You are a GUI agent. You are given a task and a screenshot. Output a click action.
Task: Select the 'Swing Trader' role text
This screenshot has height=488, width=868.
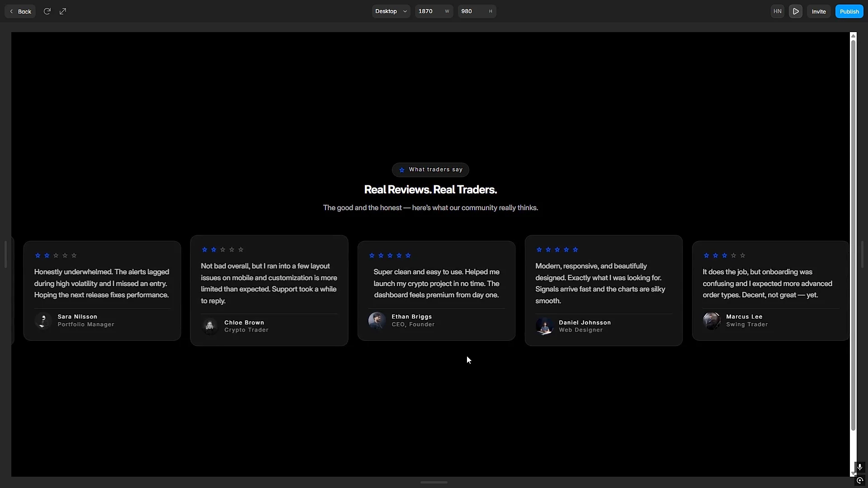click(x=747, y=324)
